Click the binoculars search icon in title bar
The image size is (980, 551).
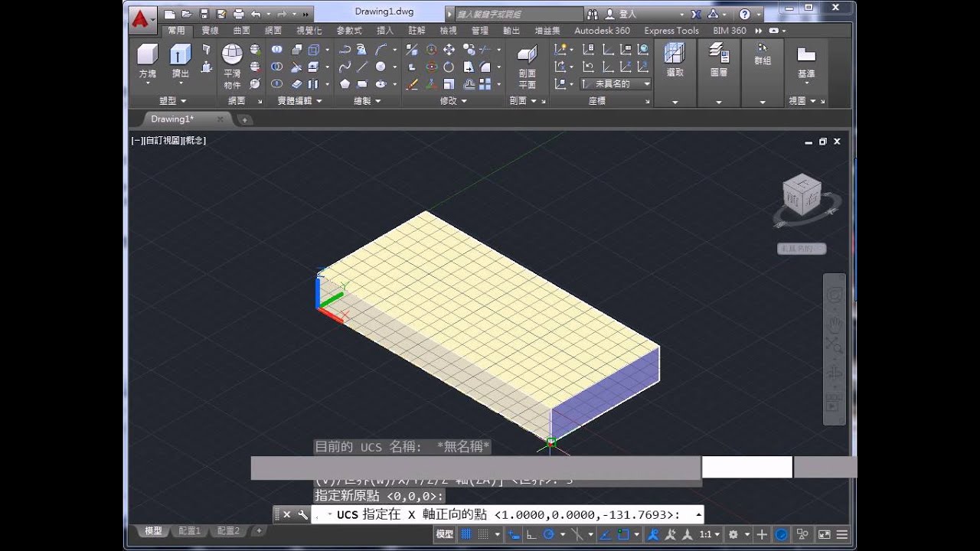click(594, 14)
